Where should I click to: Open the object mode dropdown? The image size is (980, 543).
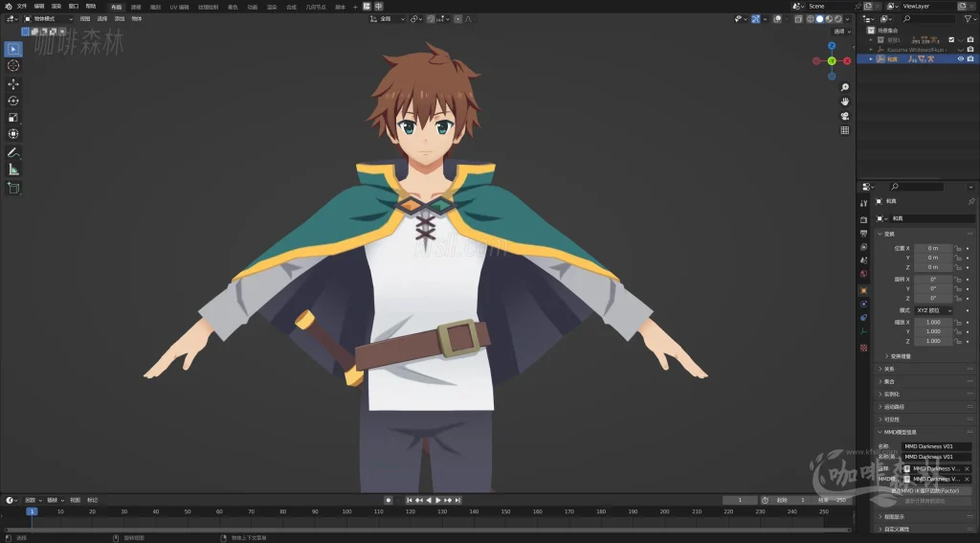[x=48, y=19]
